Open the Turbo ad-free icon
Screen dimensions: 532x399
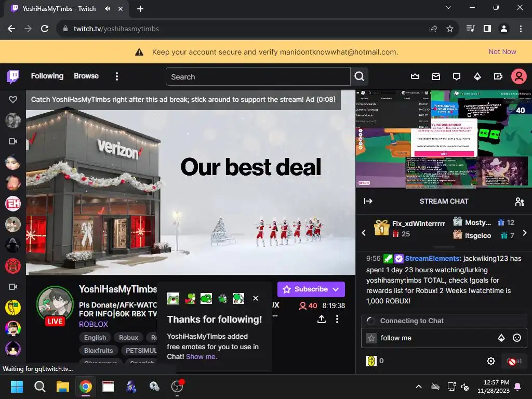pos(498,76)
